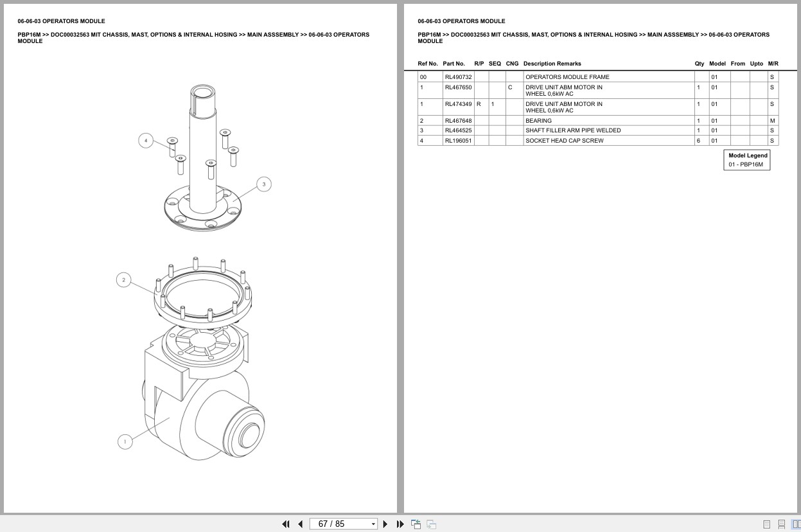Click callout 1 in the diagram
This screenshot has height=532, width=801.
125,441
